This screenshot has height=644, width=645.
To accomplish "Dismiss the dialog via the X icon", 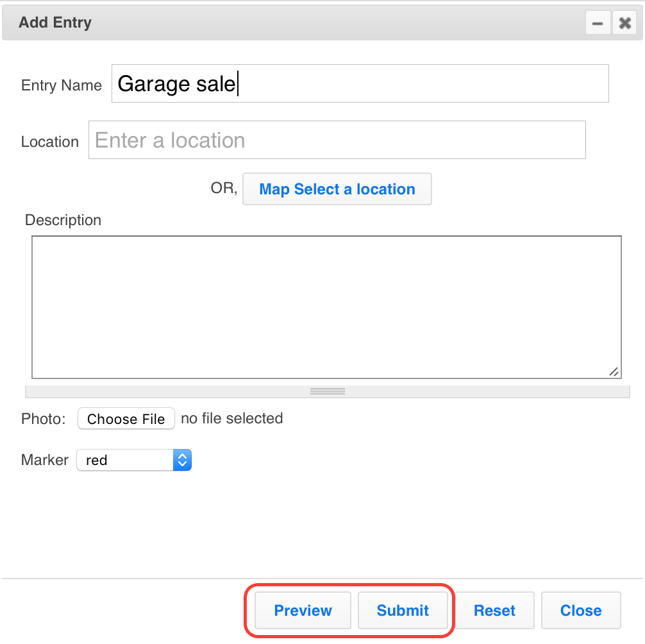I will click(x=624, y=22).
